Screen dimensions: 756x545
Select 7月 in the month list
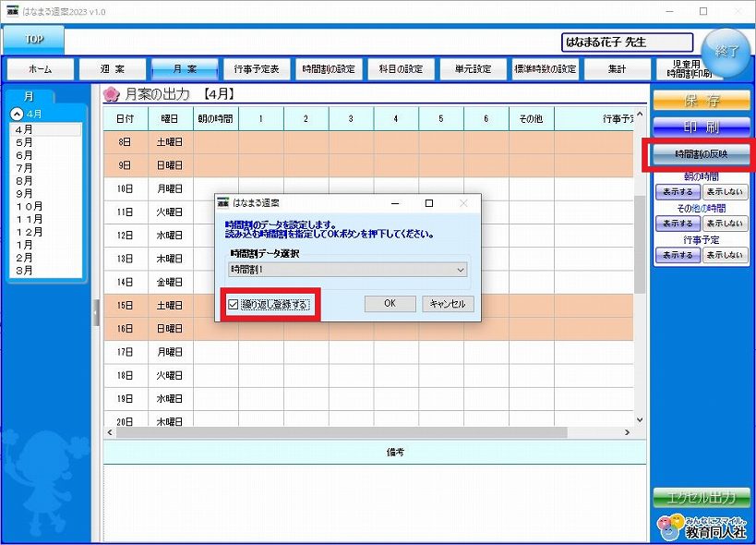point(46,168)
